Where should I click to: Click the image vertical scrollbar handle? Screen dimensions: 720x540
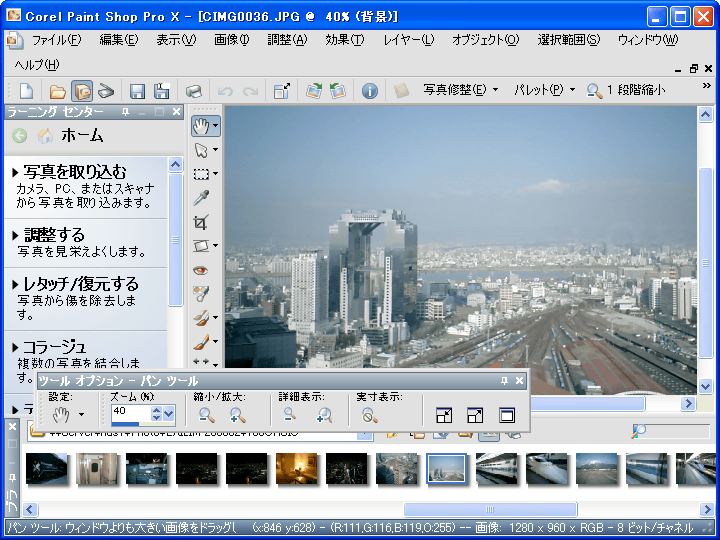tap(706, 263)
